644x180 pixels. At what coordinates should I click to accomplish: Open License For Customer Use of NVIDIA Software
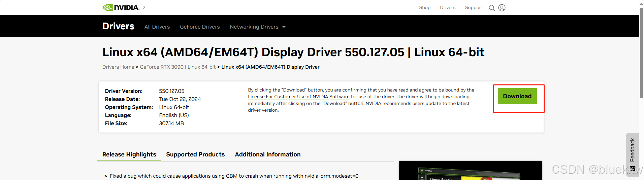point(299,97)
